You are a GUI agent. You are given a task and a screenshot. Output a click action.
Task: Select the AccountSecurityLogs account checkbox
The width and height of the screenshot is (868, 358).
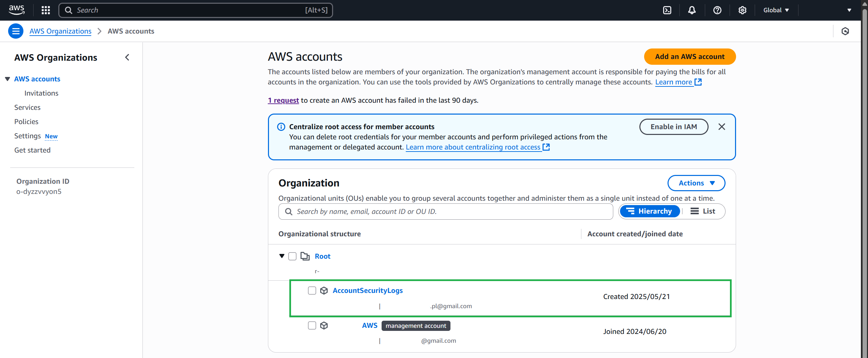[x=312, y=291]
